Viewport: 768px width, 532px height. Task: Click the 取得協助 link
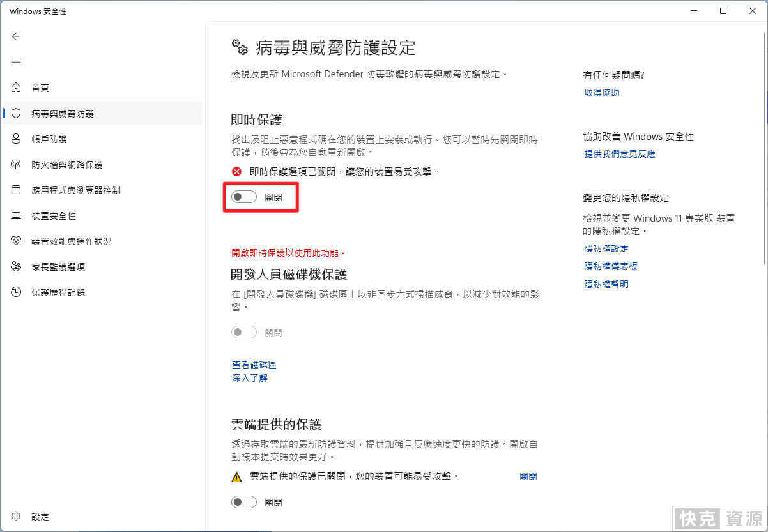click(x=602, y=93)
